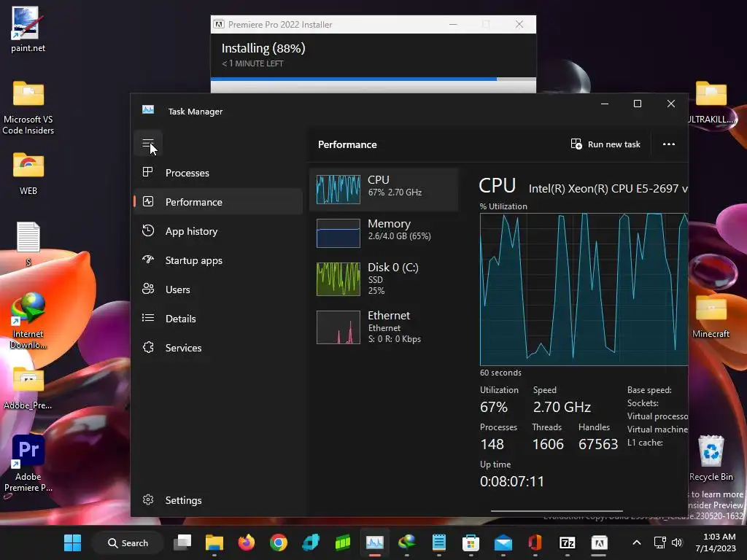The height and width of the screenshot is (560, 747).
Task: Click the Settings gear icon
Action: click(148, 499)
